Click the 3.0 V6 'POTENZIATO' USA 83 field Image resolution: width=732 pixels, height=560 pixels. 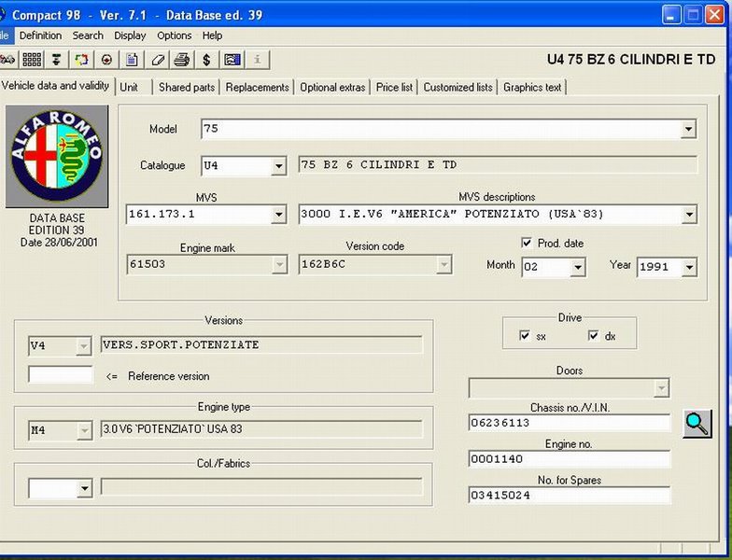(261, 429)
